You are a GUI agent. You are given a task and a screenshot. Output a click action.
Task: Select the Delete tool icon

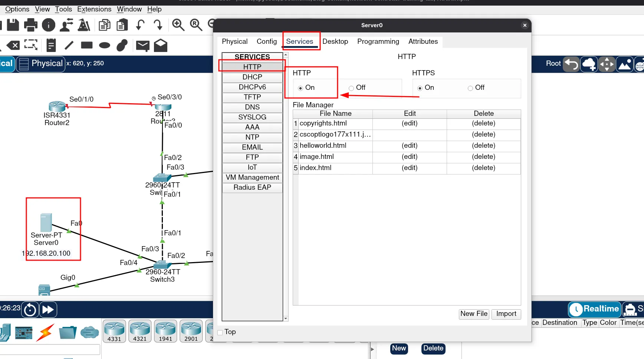click(13, 45)
